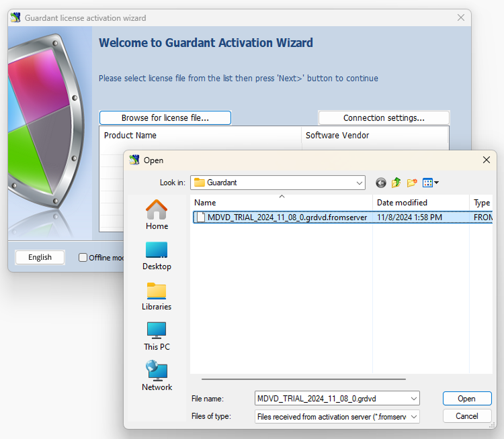504x439 pixels.
Task: Click Product Name column header in wizard
Action: pyautogui.click(x=200, y=136)
